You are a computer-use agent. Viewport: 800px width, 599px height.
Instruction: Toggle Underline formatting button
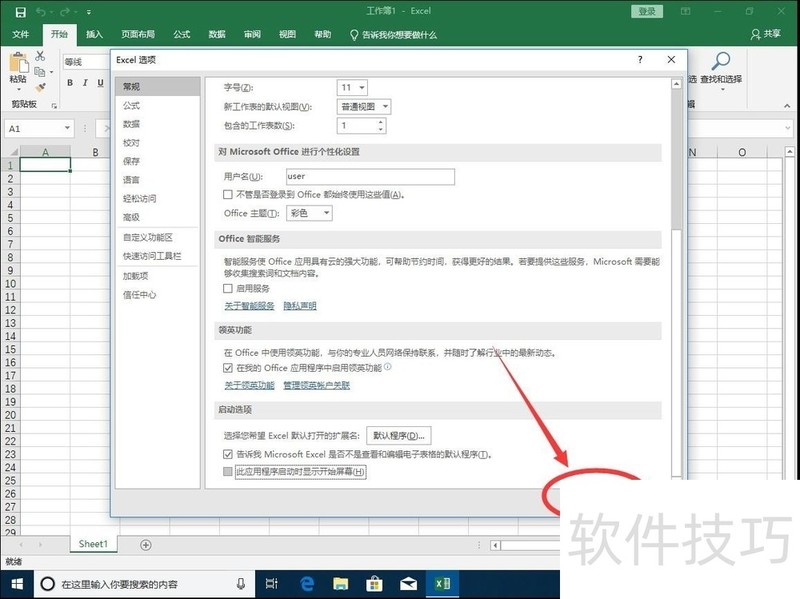click(x=101, y=83)
